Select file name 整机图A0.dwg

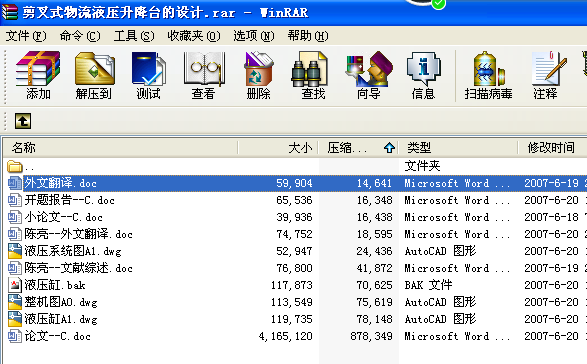[x=61, y=302]
